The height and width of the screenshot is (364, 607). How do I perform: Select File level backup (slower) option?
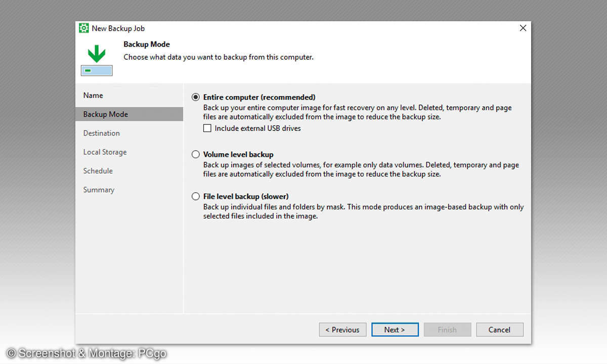196,197
